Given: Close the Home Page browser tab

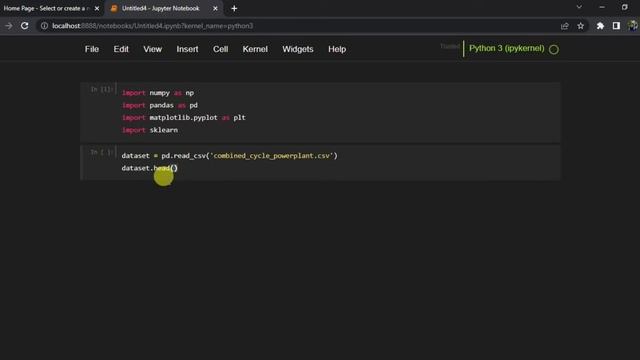Looking at the screenshot, I should click(97, 8).
